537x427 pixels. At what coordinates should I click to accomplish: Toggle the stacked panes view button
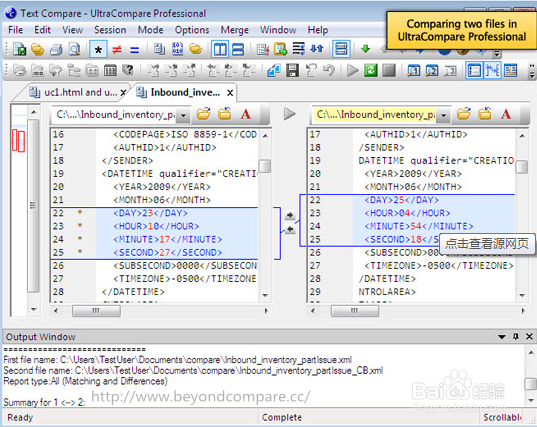[x=341, y=49]
